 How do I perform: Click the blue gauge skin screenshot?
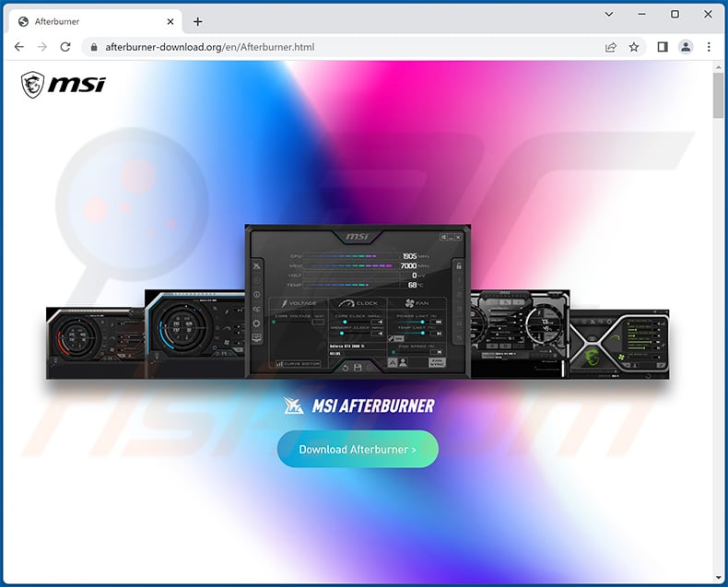194,334
